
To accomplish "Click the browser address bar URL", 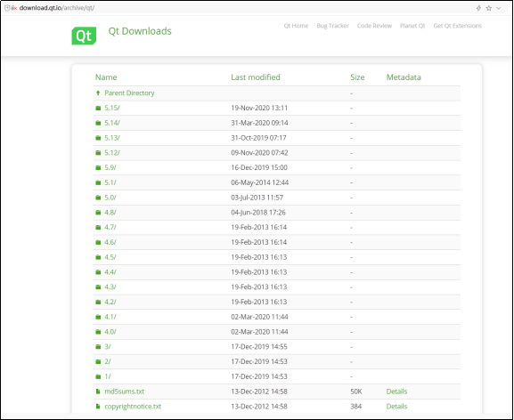I will [57, 8].
